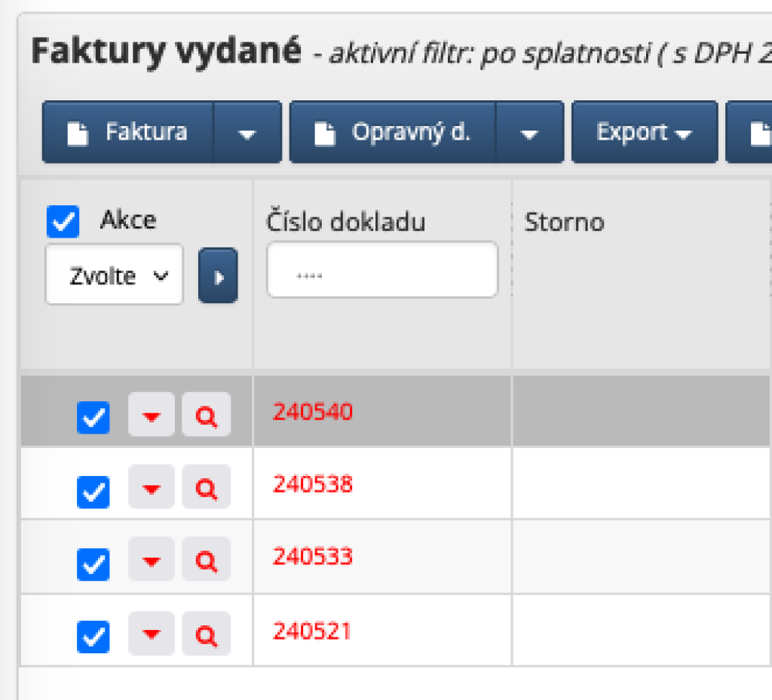Click red arrow action for invoice 240533

pyautogui.click(x=152, y=560)
